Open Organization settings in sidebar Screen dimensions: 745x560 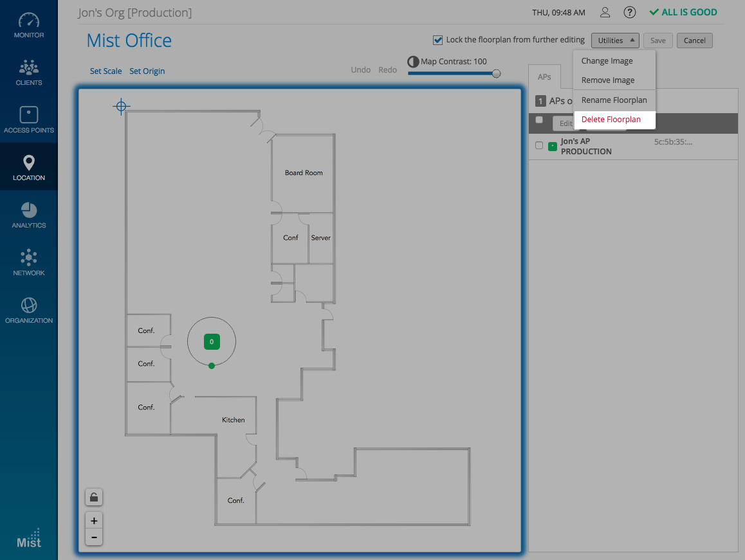click(28, 310)
